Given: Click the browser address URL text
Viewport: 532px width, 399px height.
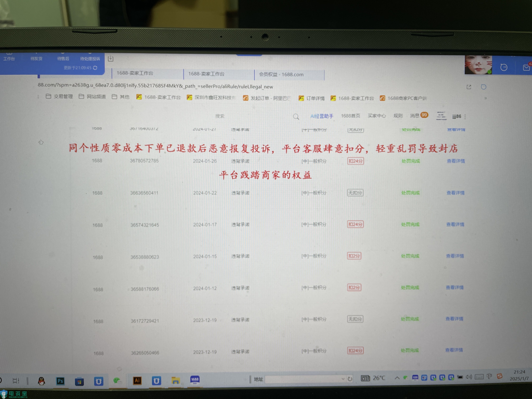Looking at the screenshot, I should 155,86.
